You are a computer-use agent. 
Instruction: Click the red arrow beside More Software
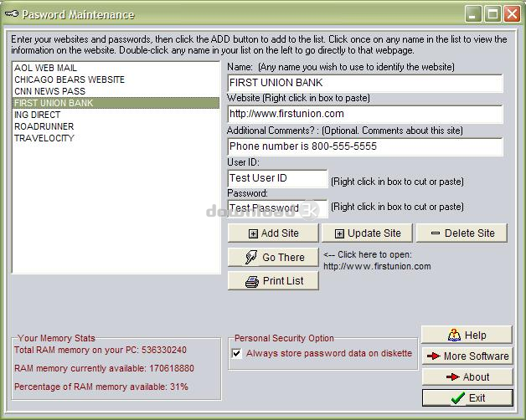(x=433, y=356)
